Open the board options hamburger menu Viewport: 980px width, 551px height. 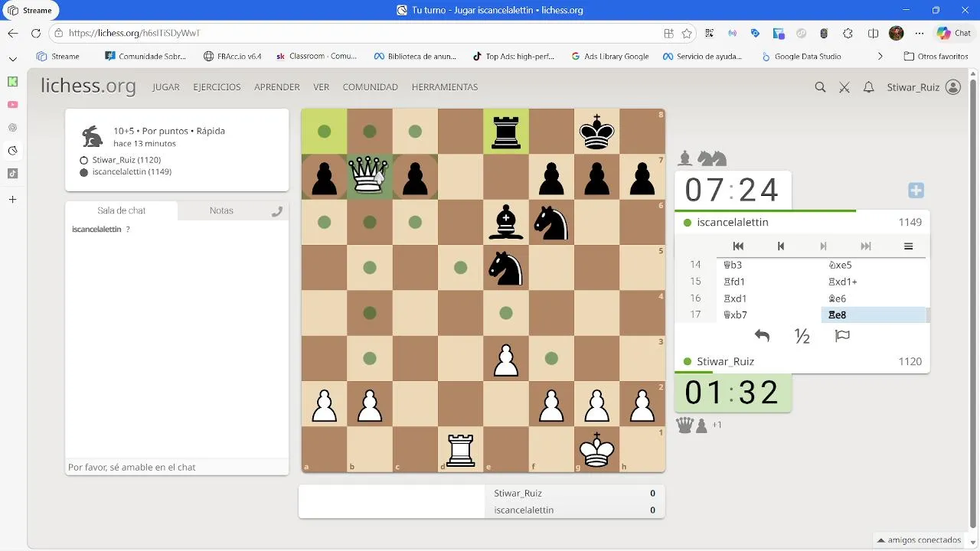tap(908, 246)
